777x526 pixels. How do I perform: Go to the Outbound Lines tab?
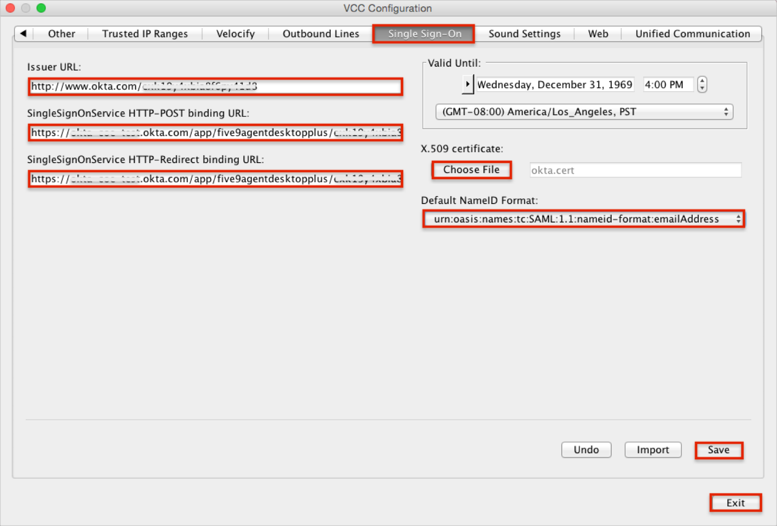click(x=320, y=34)
